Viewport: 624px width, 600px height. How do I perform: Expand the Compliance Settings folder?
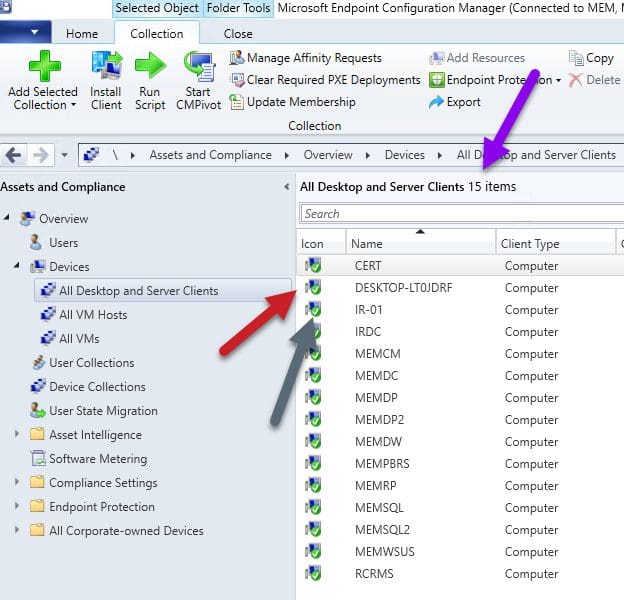(16, 482)
